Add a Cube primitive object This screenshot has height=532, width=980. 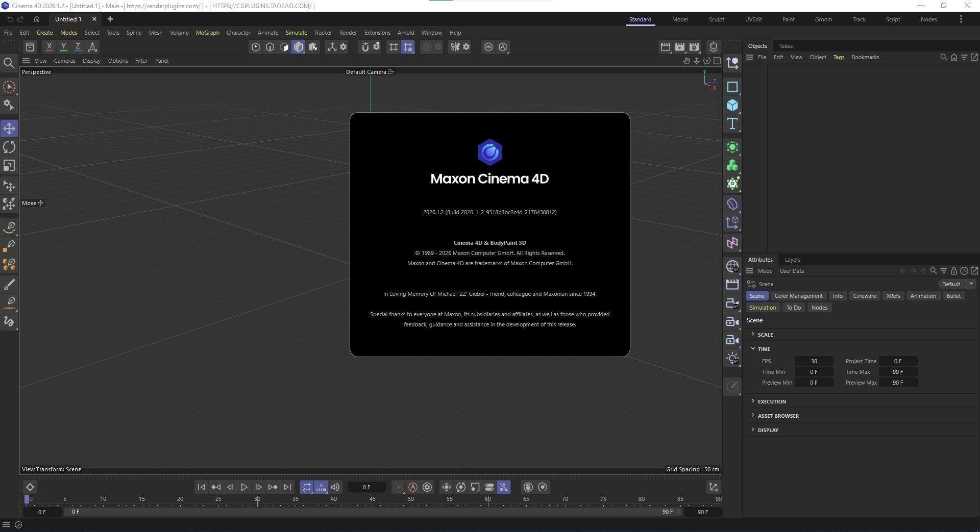(732, 105)
